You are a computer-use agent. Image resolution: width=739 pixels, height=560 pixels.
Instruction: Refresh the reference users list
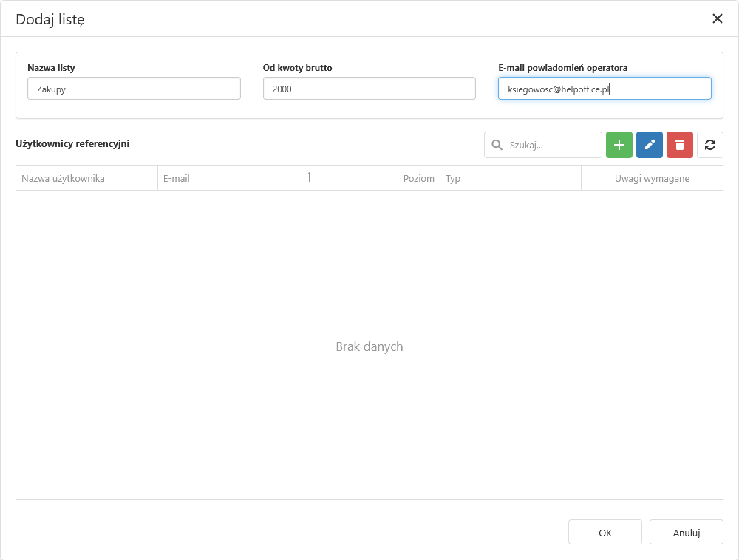click(709, 145)
